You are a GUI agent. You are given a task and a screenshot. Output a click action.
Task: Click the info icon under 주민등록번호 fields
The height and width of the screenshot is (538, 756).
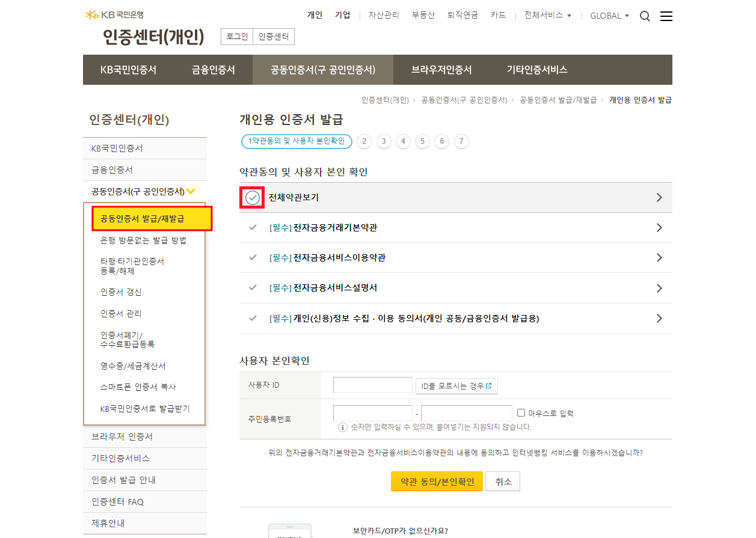[343, 427]
